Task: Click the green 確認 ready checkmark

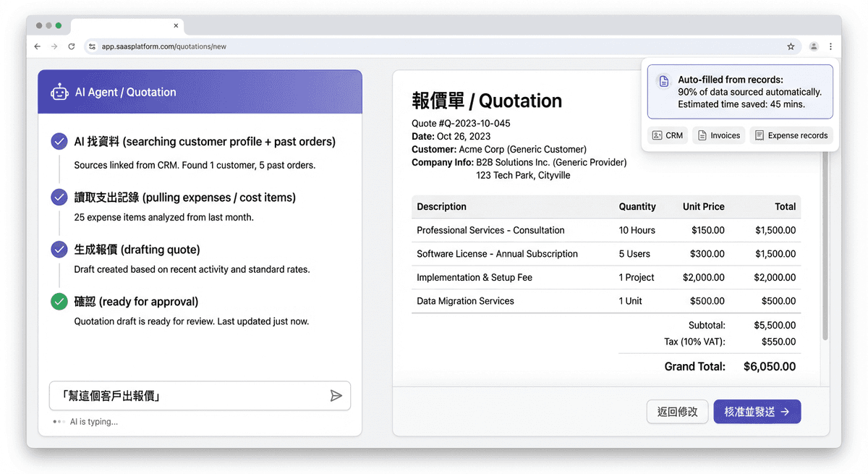Action: click(x=59, y=301)
